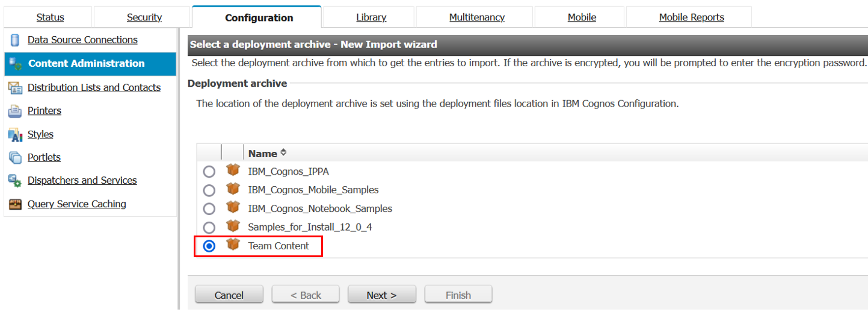Choose the Samples_for_Install_12_0_4 radio button
868x315 pixels.
click(x=209, y=228)
